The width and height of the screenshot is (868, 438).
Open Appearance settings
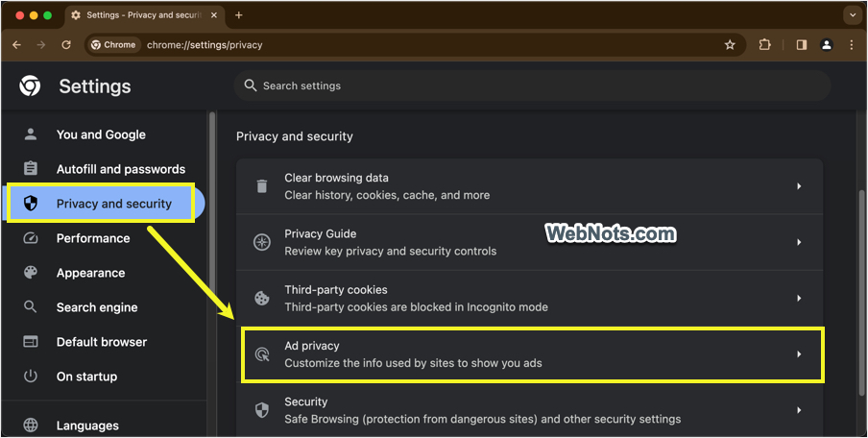tap(104, 273)
